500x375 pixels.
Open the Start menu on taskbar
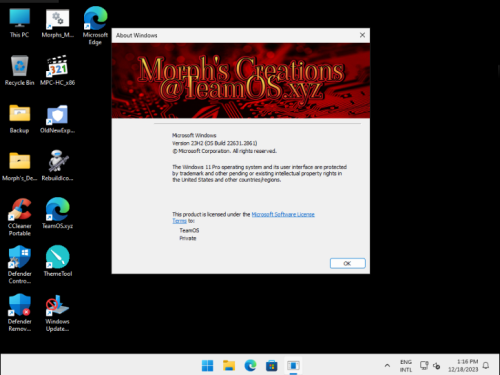click(x=207, y=366)
